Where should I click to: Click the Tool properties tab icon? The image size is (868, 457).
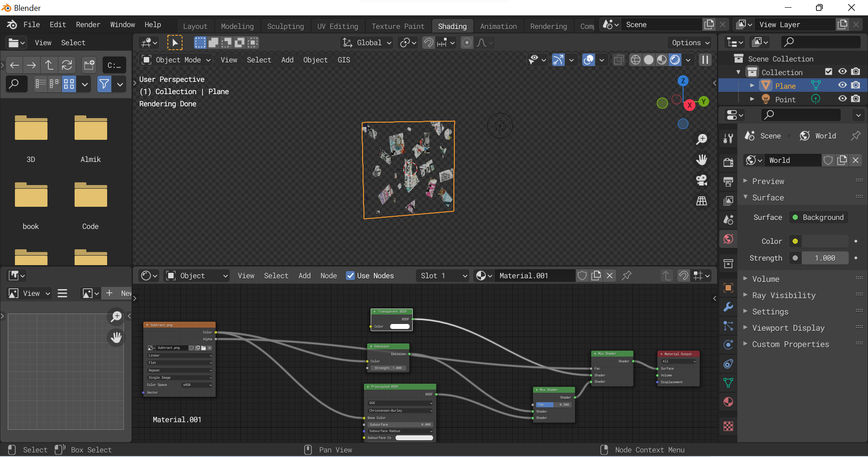point(728,138)
